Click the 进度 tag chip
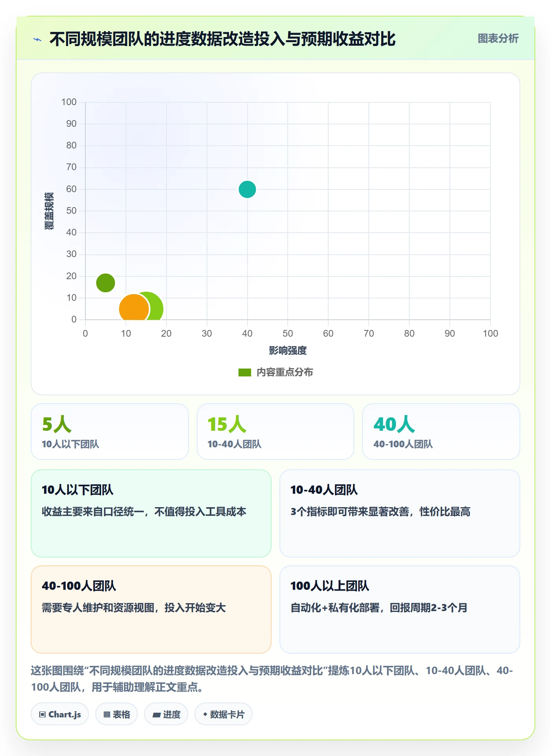This screenshot has height=756, width=551. 166,714
